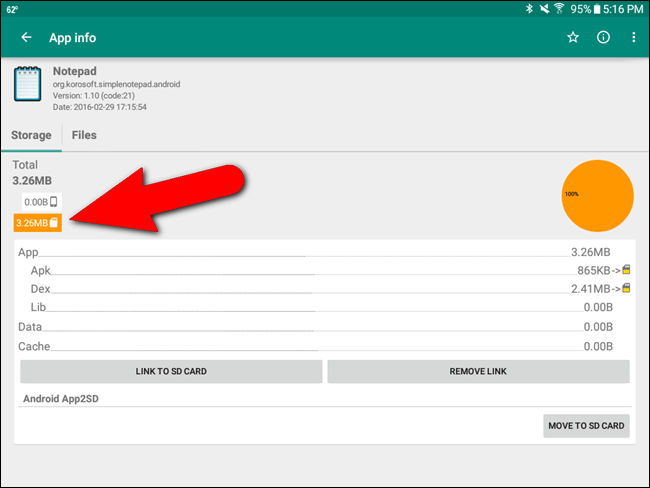Go back using the arrow icon
The image size is (650, 488).
(x=26, y=38)
